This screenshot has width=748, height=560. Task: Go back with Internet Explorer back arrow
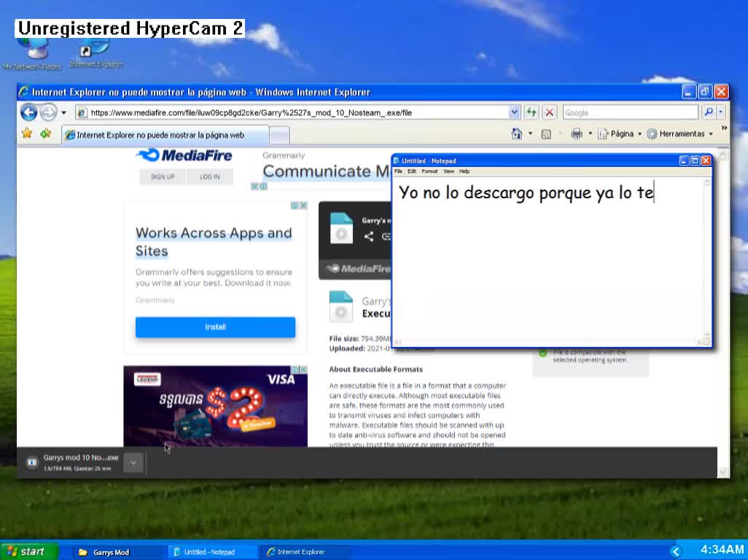point(28,112)
